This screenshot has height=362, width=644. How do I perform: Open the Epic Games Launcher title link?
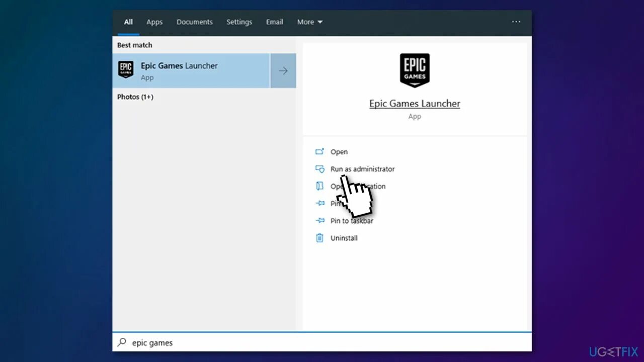tap(415, 104)
